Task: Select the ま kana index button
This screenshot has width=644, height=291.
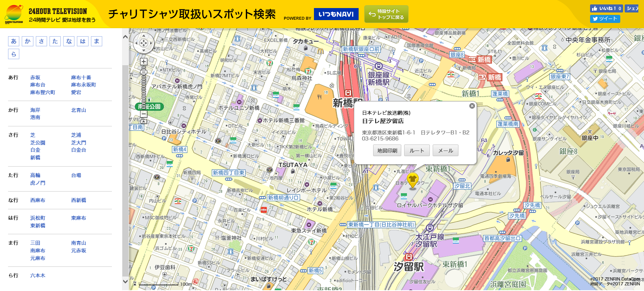Action: [97, 41]
